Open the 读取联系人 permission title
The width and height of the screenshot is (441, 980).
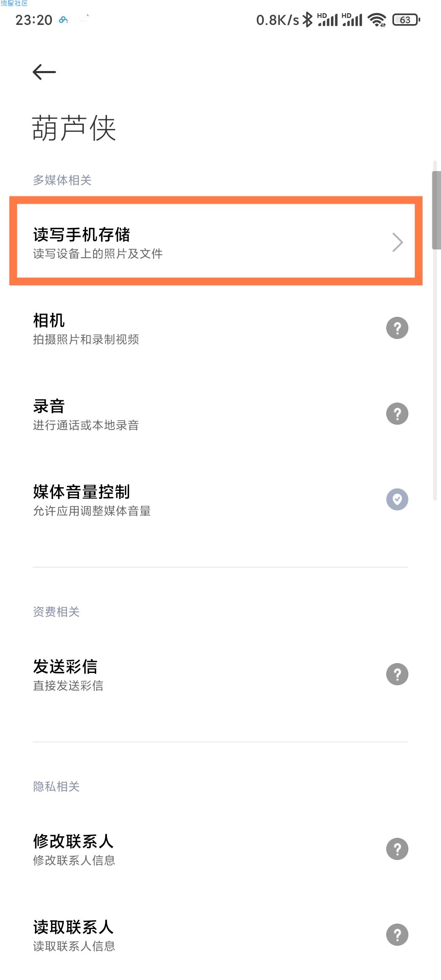[x=73, y=927]
